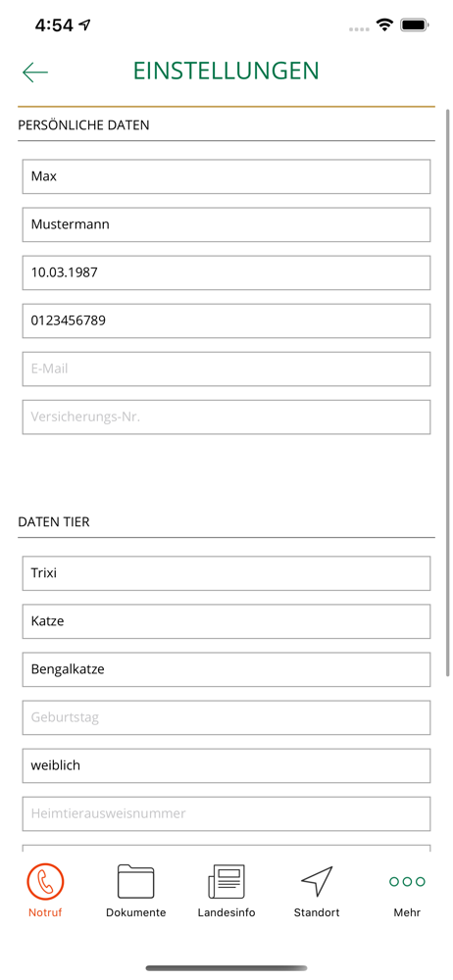Focus the Versicherungs-Nr. field
The width and height of the screenshot is (453, 980).
(226, 416)
